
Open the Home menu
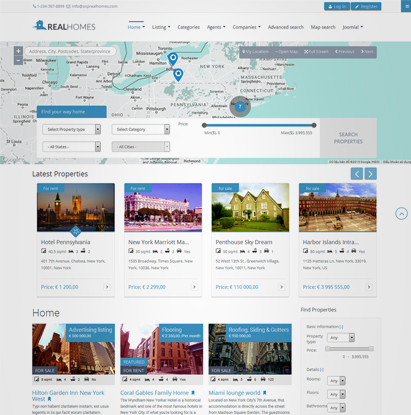point(136,27)
